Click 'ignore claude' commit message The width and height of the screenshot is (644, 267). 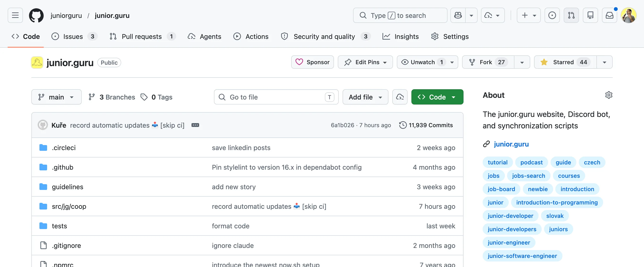click(233, 245)
